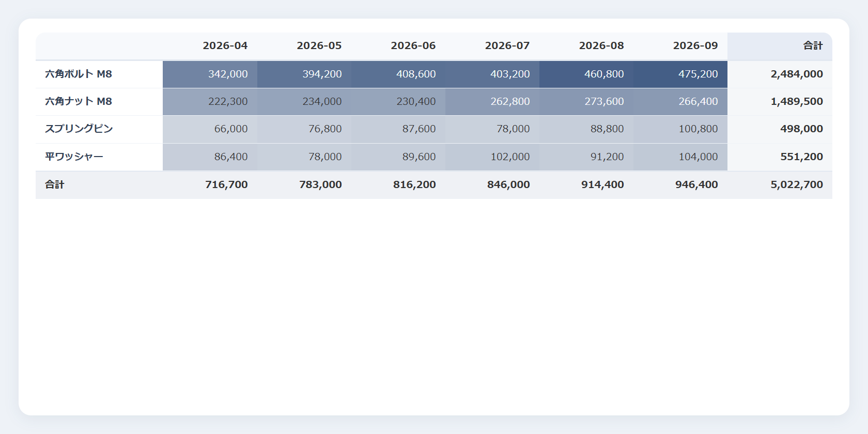This screenshot has width=868, height=434.
Task: Click the 合計 column header
Action: point(780,46)
